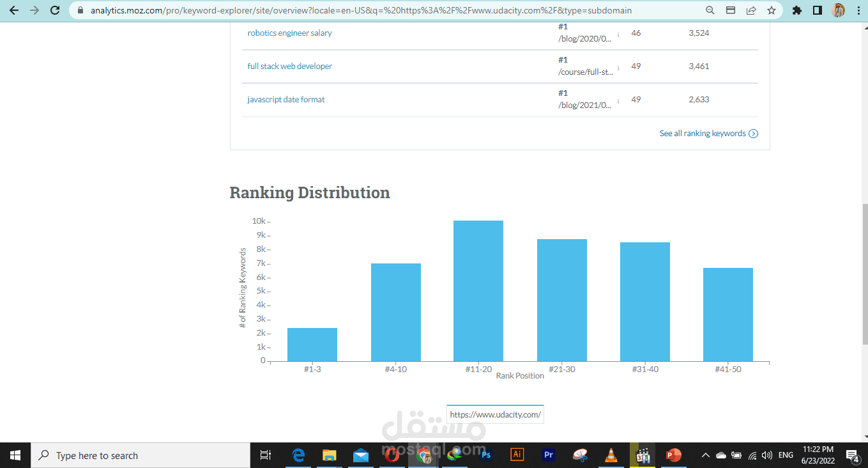
Task: Reload the Moz analytics page
Action: point(55,10)
